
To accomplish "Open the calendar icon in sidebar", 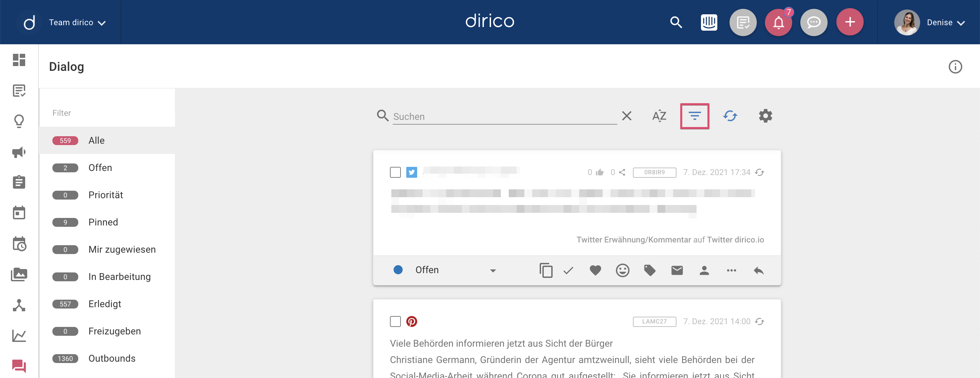I will (x=19, y=212).
